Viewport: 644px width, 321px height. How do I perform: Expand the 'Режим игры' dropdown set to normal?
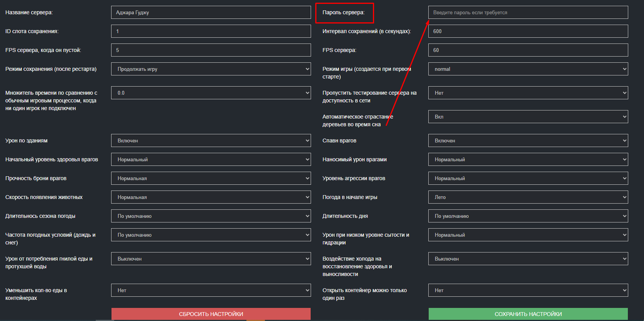point(528,69)
